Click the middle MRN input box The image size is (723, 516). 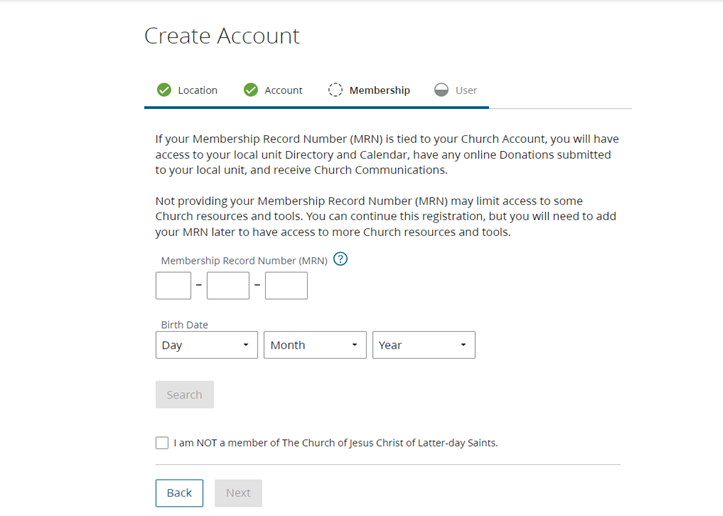click(x=228, y=286)
